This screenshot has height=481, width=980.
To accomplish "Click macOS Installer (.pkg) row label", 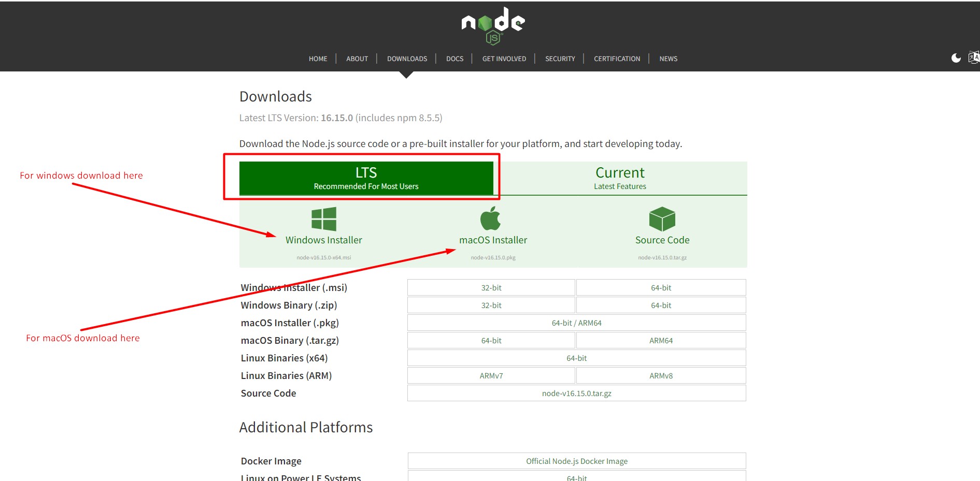I will coord(290,323).
